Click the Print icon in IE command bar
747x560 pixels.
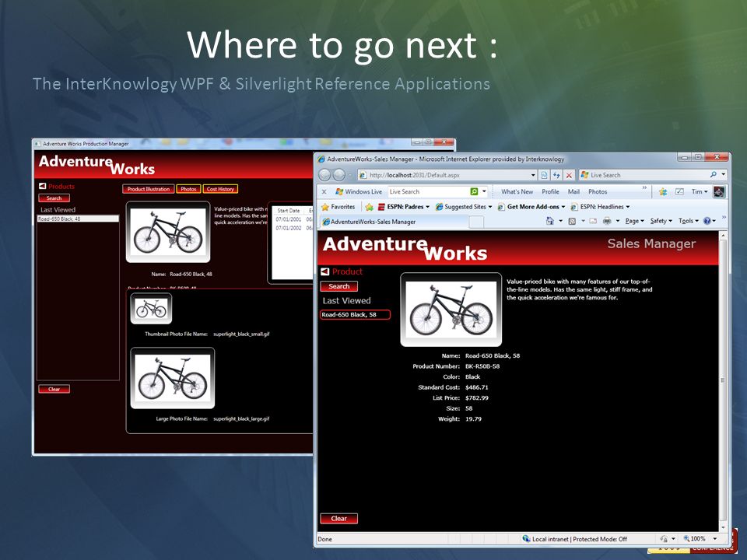click(607, 220)
